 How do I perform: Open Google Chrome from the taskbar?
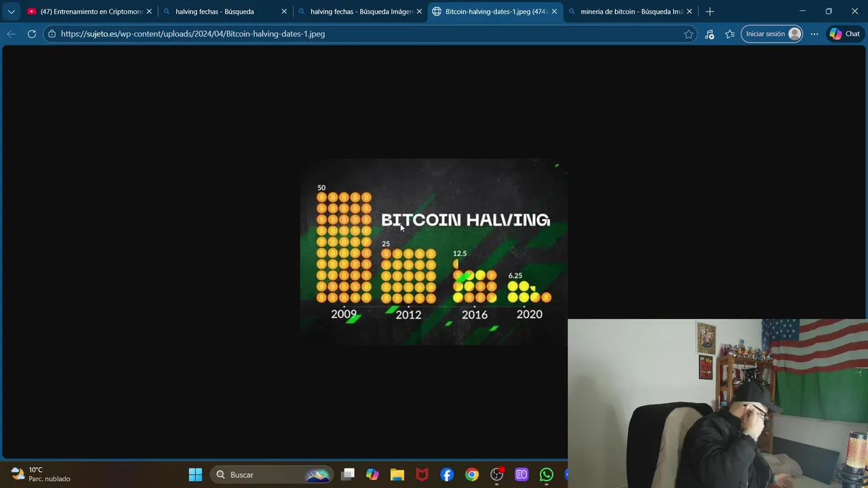click(x=472, y=474)
